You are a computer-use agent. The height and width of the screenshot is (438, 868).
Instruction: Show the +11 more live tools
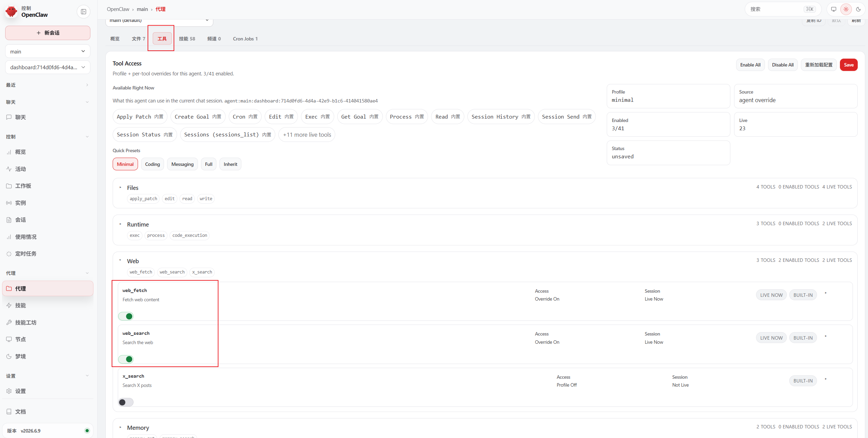pyautogui.click(x=307, y=135)
